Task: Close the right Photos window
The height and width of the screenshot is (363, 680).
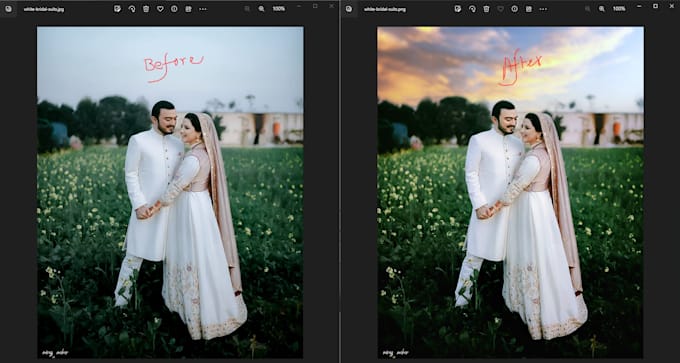Action: point(672,6)
